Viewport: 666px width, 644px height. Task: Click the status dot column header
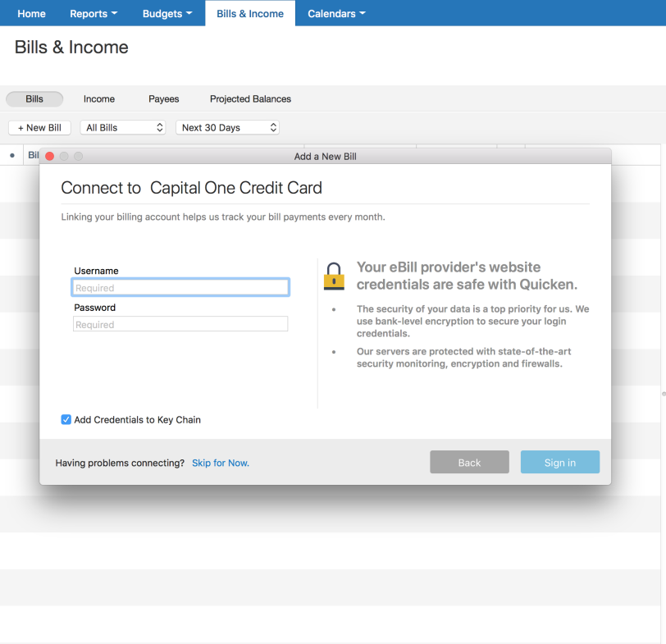point(11,155)
